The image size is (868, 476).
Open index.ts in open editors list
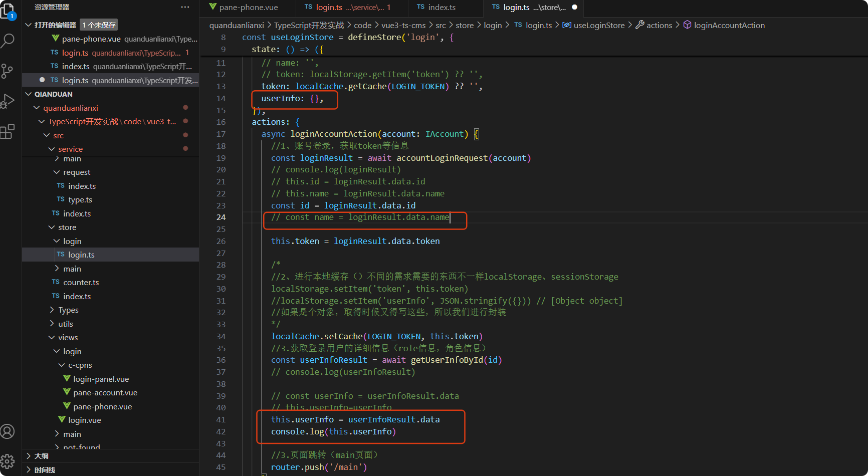(110, 66)
